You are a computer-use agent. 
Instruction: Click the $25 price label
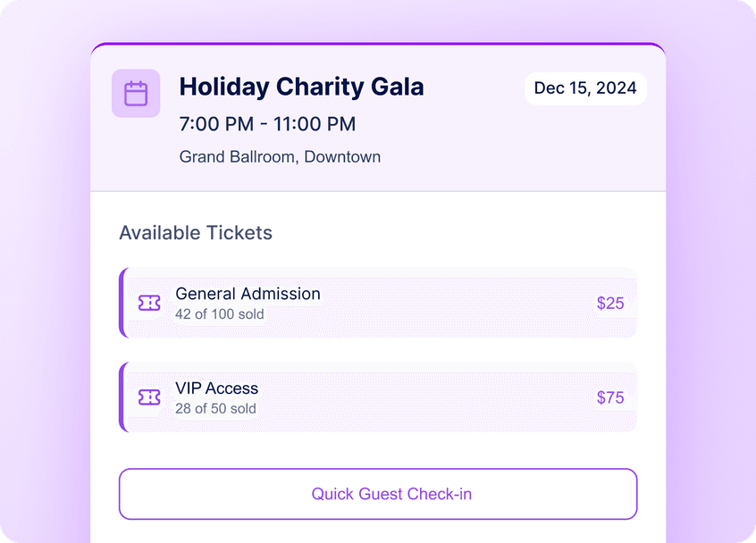[610, 303]
